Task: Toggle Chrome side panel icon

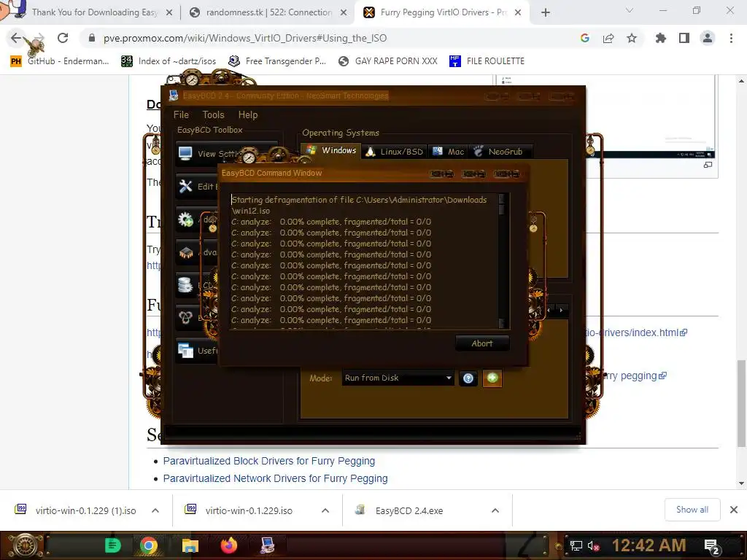Action: click(684, 38)
